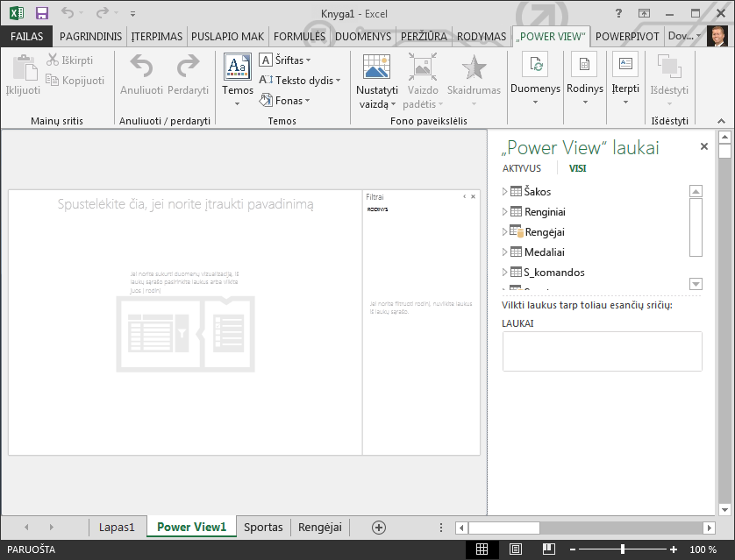Open the Fonas background dropdown

(x=284, y=100)
